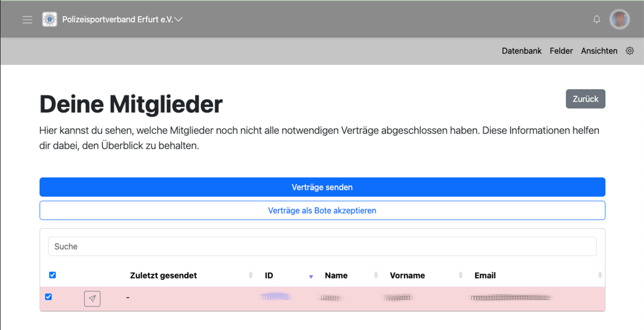
Task: Open settings via the gear icon
Action: tap(630, 51)
